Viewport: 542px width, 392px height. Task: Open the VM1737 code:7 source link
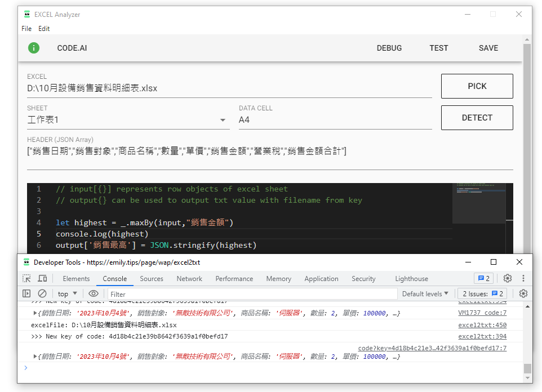coord(482,313)
